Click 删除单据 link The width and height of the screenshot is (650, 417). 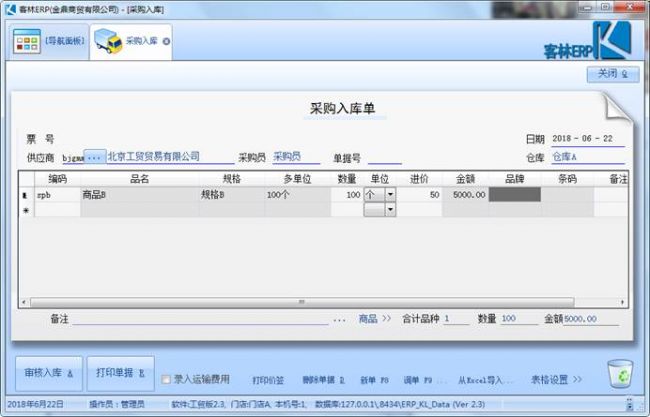[x=323, y=380]
